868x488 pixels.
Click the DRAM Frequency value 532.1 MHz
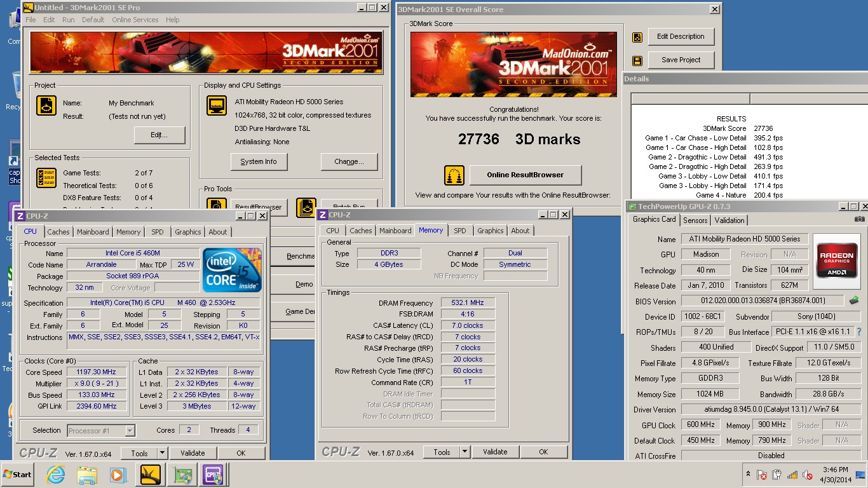click(468, 302)
